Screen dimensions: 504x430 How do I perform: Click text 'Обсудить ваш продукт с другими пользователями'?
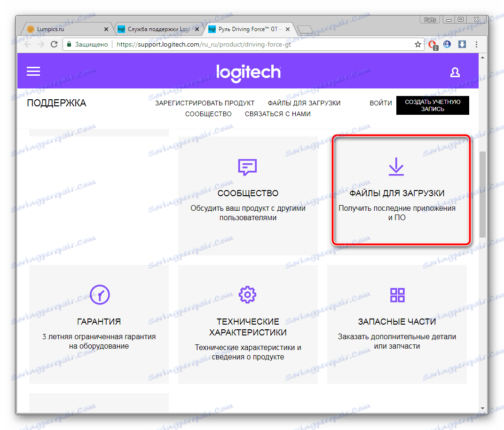(248, 213)
